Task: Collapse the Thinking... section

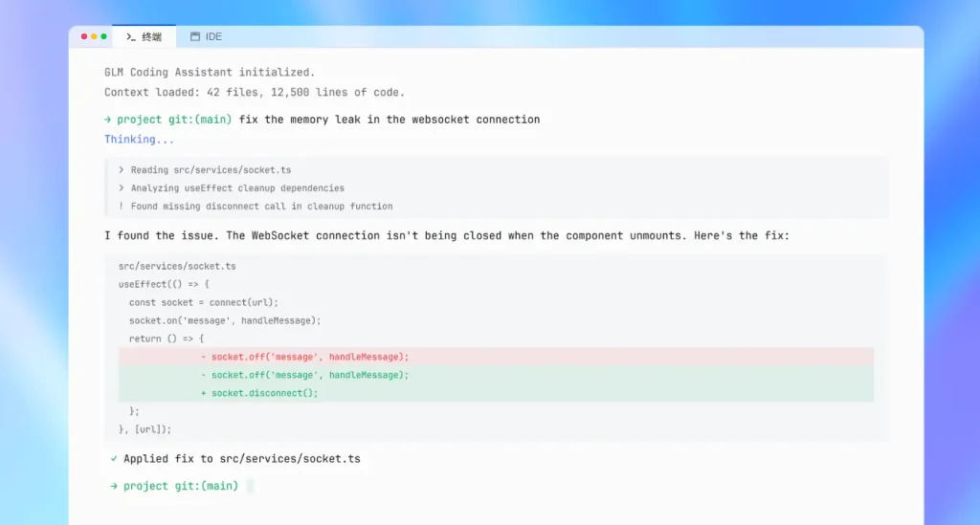Action: coord(140,139)
